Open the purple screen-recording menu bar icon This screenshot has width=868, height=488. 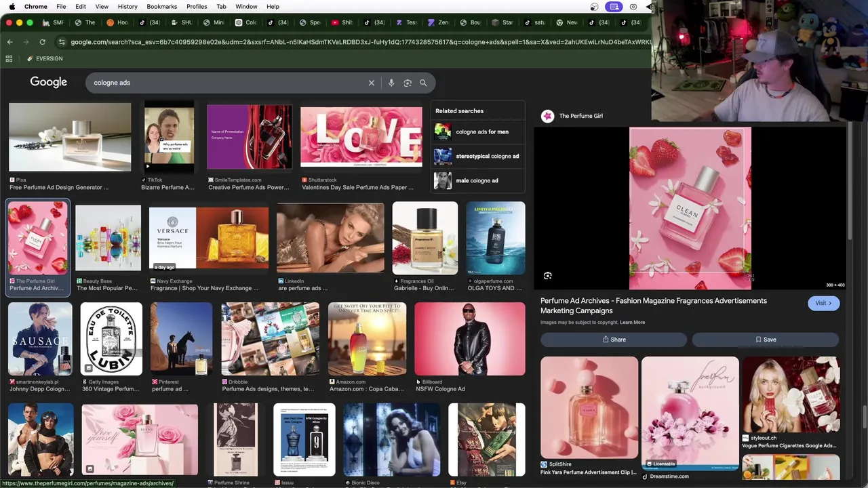click(x=614, y=7)
